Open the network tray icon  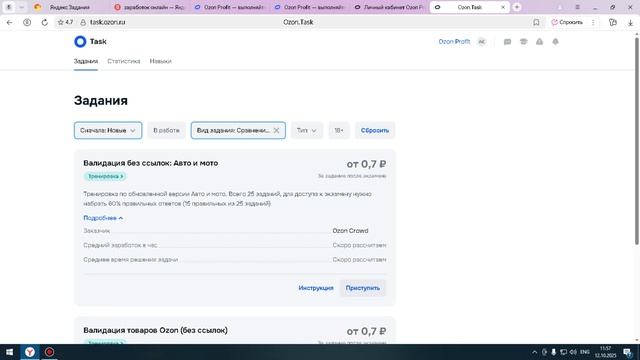click(563, 352)
